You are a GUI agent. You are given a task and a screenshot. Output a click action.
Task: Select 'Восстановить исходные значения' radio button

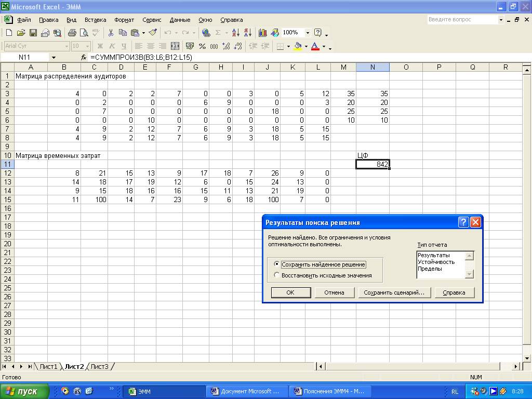(277, 275)
